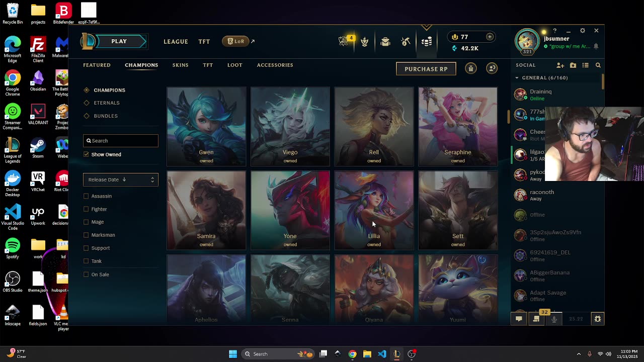This screenshot has height=362, width=644.
Task: Open Spotify desktop shortcut
Action: tap(13, 248)
